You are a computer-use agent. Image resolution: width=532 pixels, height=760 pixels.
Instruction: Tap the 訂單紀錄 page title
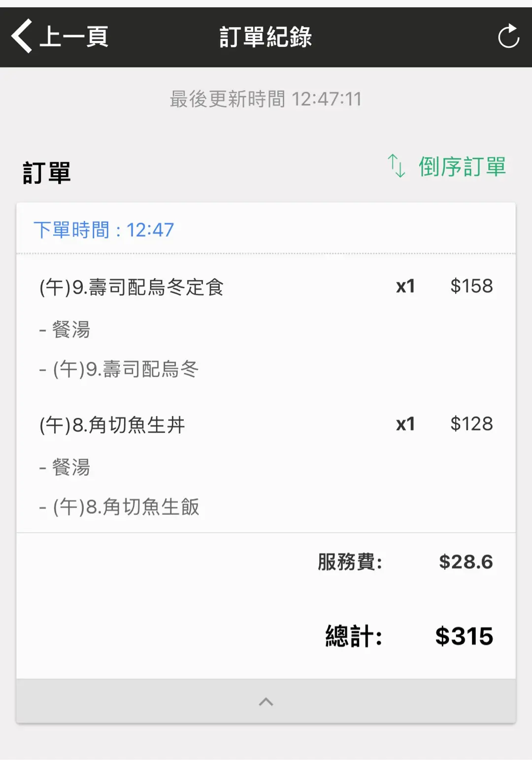pos(266,37)
